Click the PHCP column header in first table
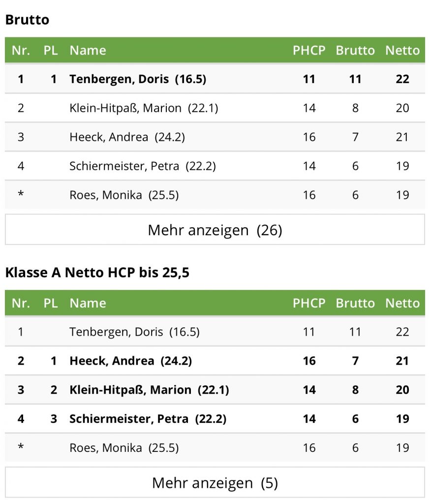This screenshot has width=430, height=504. pos(309,51)
